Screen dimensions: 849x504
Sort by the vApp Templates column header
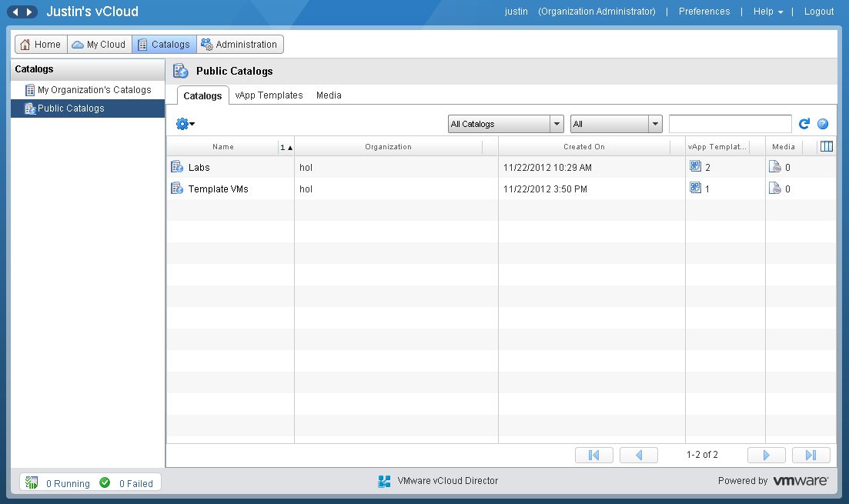(x=717, y=147)
